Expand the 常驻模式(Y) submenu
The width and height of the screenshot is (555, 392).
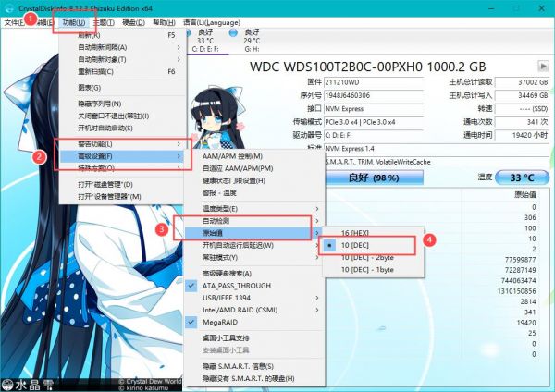point(254,257)
